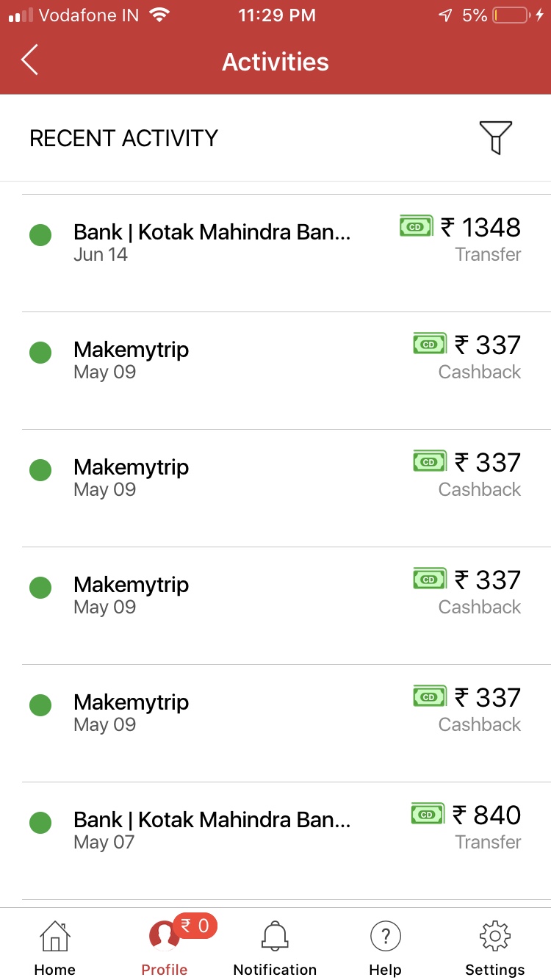Open Notification bell tab

click(275, 948)
